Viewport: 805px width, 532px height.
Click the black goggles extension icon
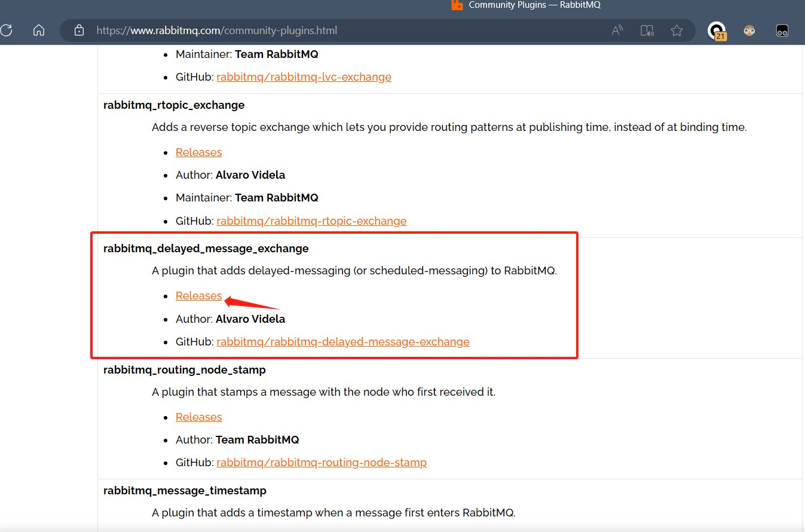tap(782, 30)
